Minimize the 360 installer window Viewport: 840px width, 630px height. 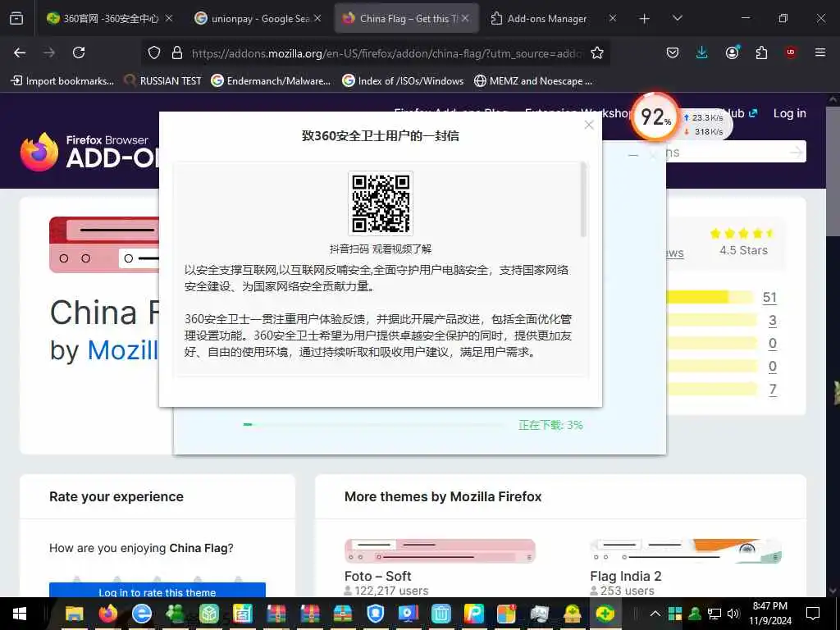[632, 155]
